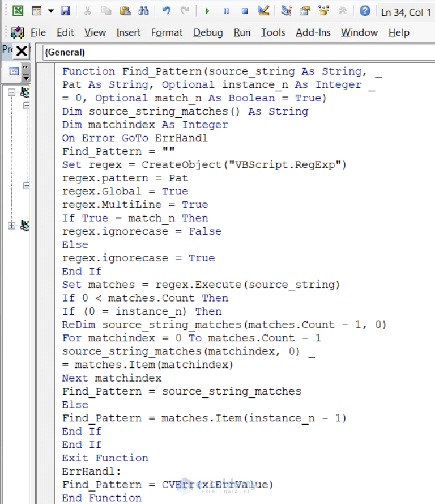
Task: Open the Insert object dropdown arrow
Action: coord(51,11)
